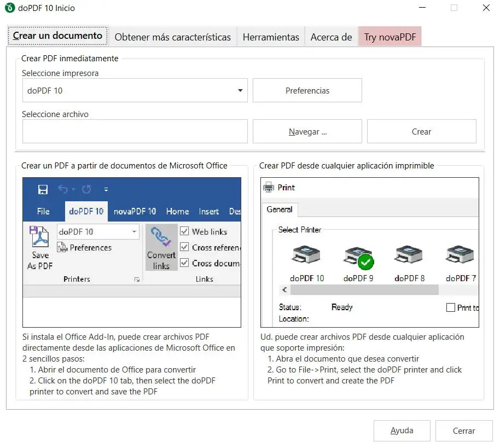
Task: Open the Acerca de tab
Action: click(331, 37)
